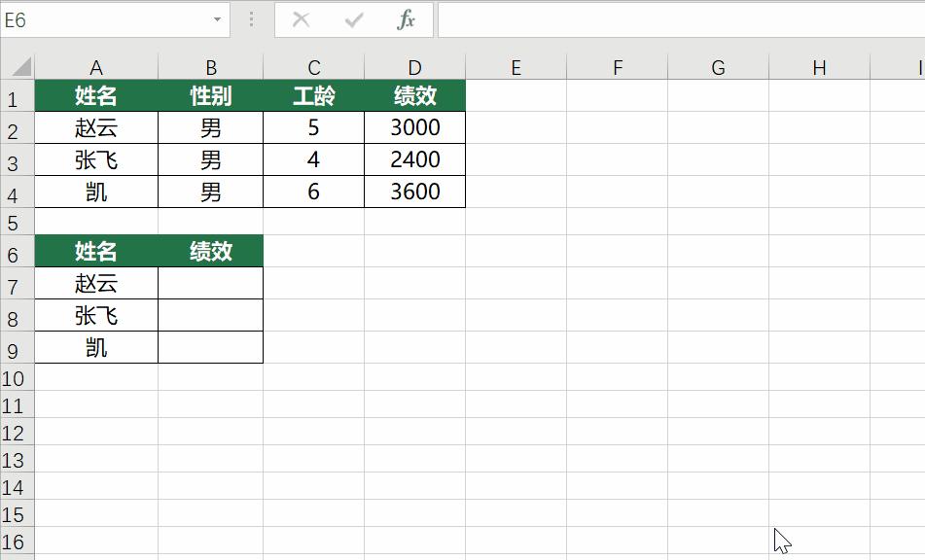Click cell D2 with value 3000

pyautogui.click(x=414, y=127)
